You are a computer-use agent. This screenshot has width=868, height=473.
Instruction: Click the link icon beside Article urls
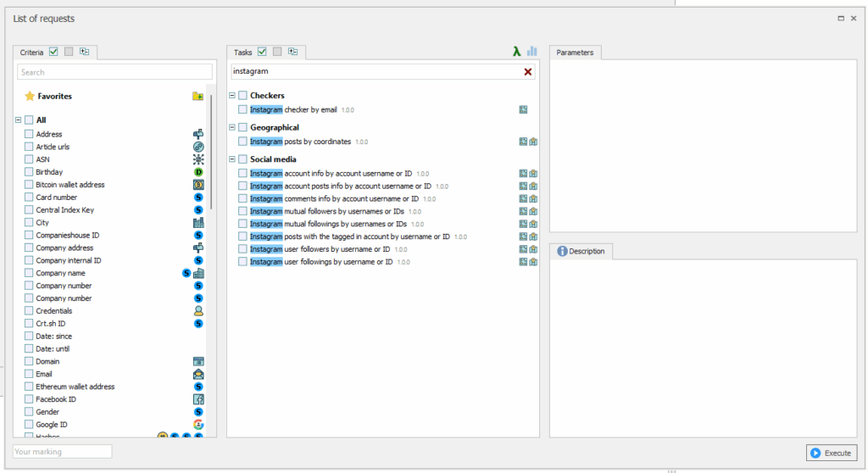(x=198, y=147)
